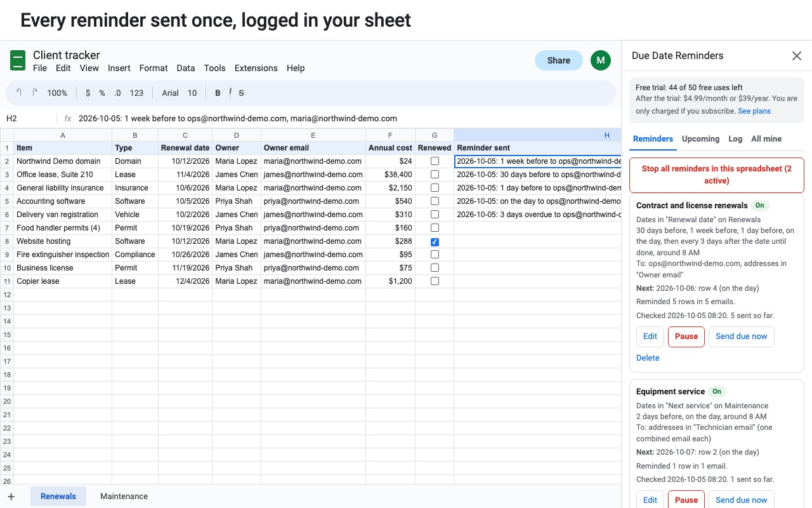Tick Renewed for General liability insurance
The image size is (812, 508).
(435, 188)
